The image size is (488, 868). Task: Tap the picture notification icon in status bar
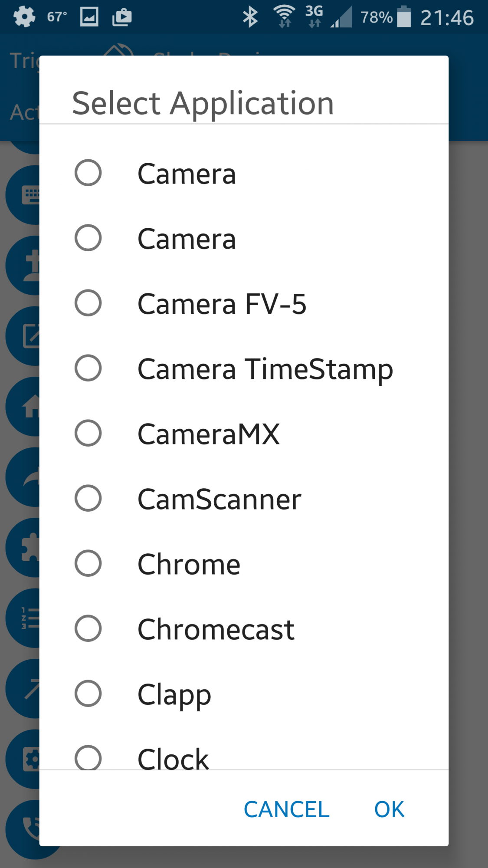(89, 17)
